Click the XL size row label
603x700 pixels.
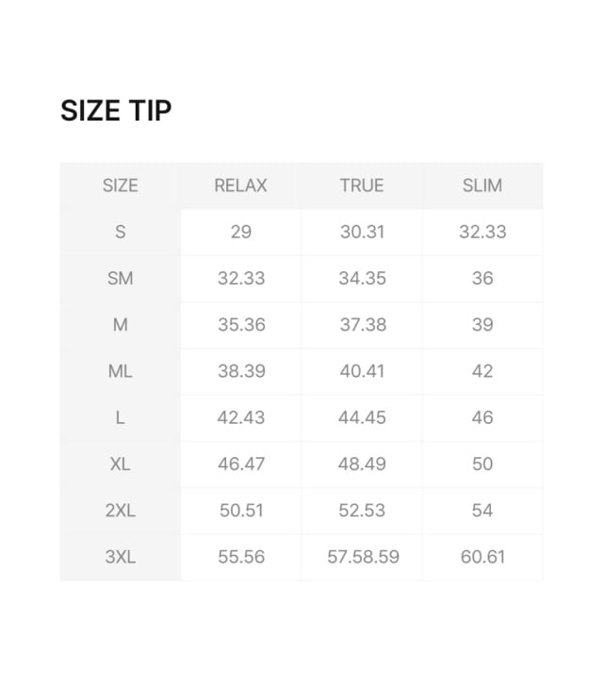(120, 464)
